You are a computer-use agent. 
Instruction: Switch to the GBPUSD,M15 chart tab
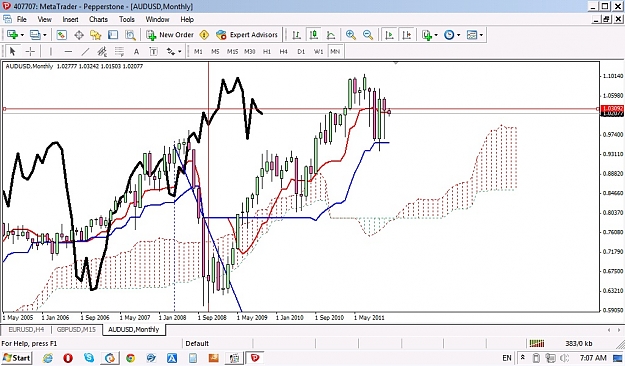(x=76, y=329)
